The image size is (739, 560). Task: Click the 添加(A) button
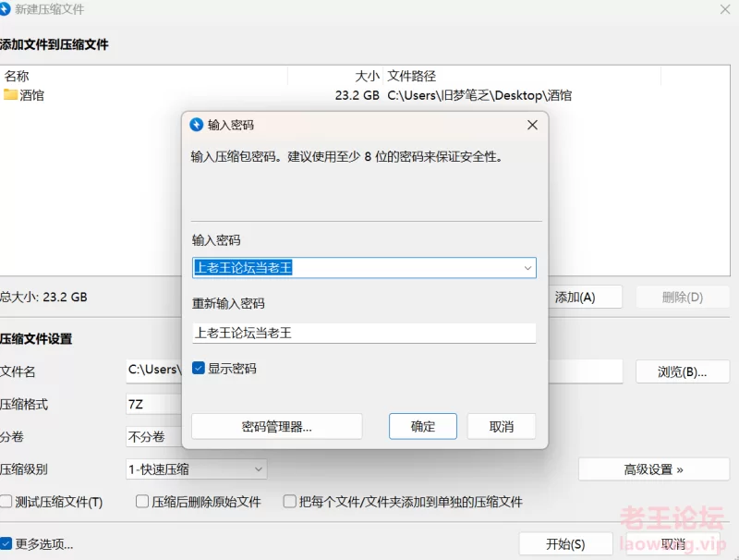[x=585, y=297]
